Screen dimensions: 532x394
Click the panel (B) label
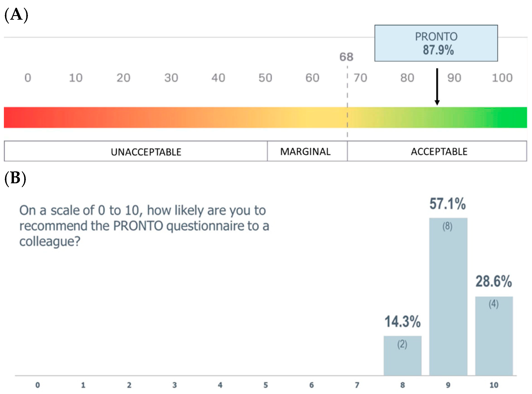pyautogui.click(x=15, y=178)
